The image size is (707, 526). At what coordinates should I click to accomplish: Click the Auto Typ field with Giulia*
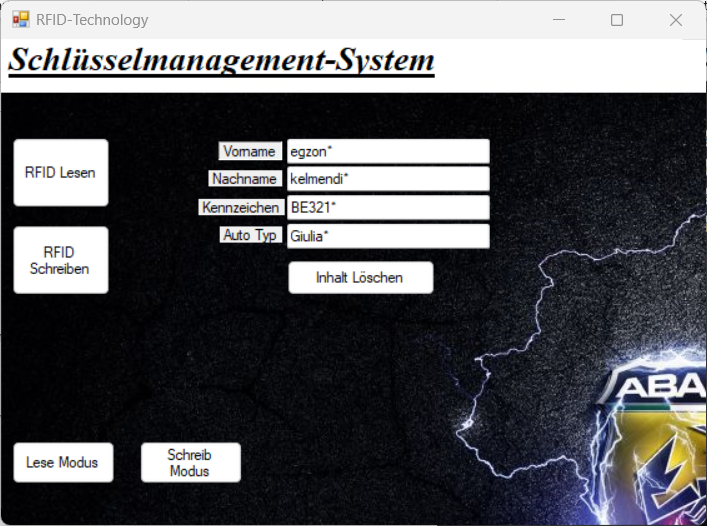(x=387, y=236)
